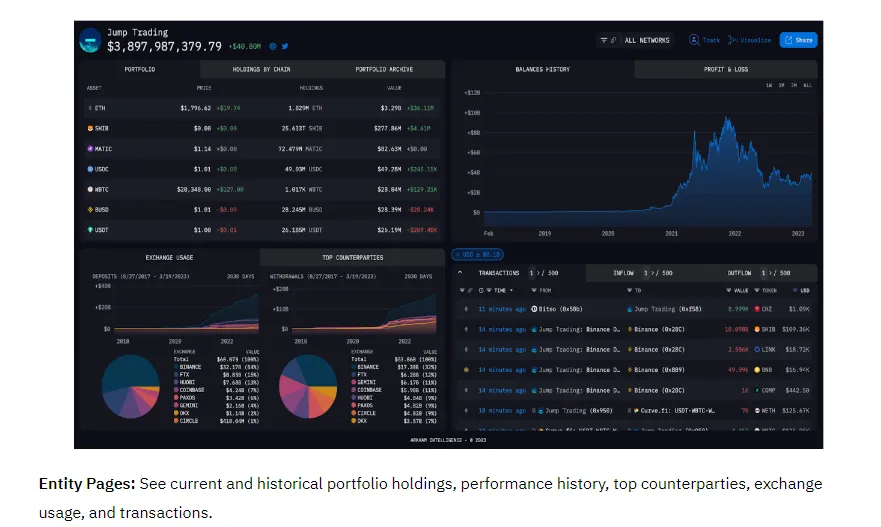The image size is (881, 527).
Task: Open the TO column filter
Action: [x=629, y=290]
